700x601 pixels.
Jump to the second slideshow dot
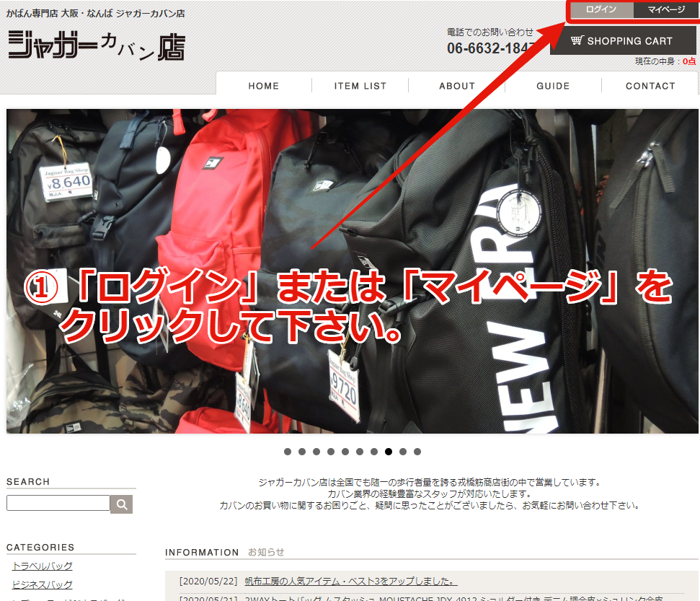tap(302, 452)
